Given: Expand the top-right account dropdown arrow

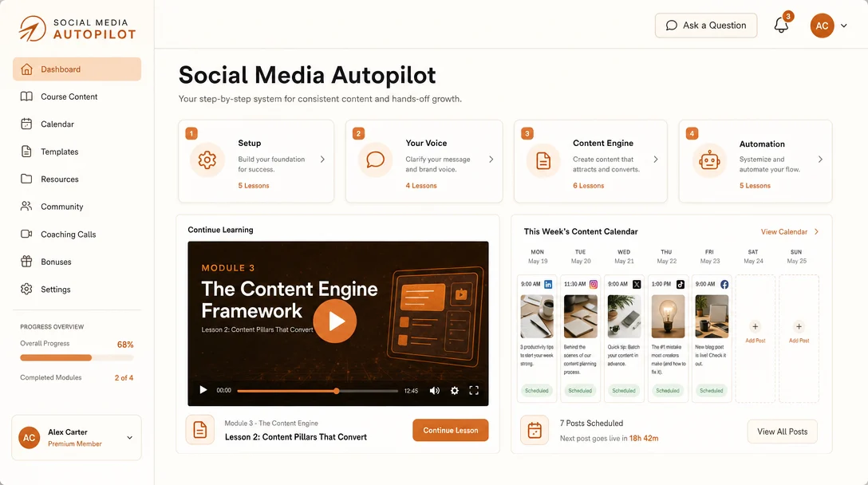Looking at the screenshot, I should point(843,26).
